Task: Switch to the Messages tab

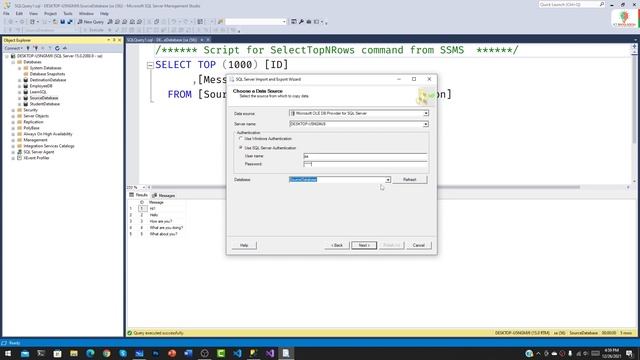Action: 164,196
